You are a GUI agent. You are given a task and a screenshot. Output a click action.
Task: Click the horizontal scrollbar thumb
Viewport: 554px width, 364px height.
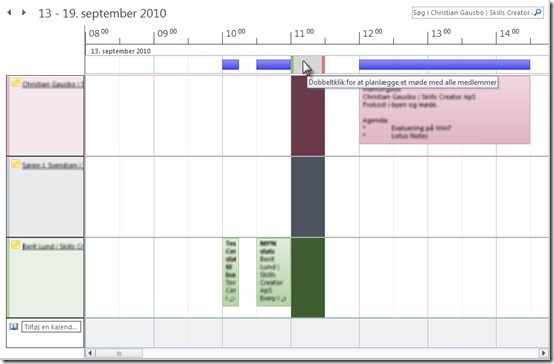pyautogui.click(x=119, y=353)
